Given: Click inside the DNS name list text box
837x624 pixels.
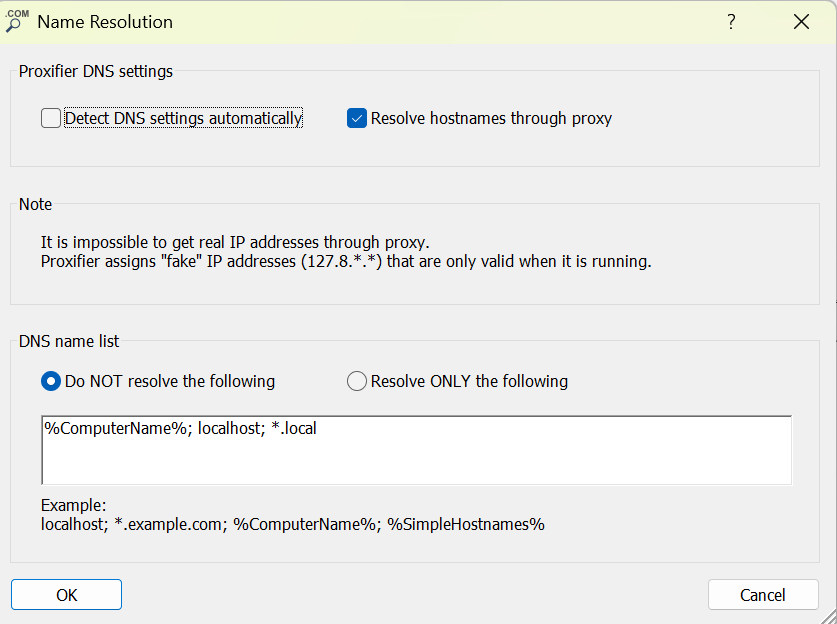Looking at the screenshot, I should coord(416,450).
